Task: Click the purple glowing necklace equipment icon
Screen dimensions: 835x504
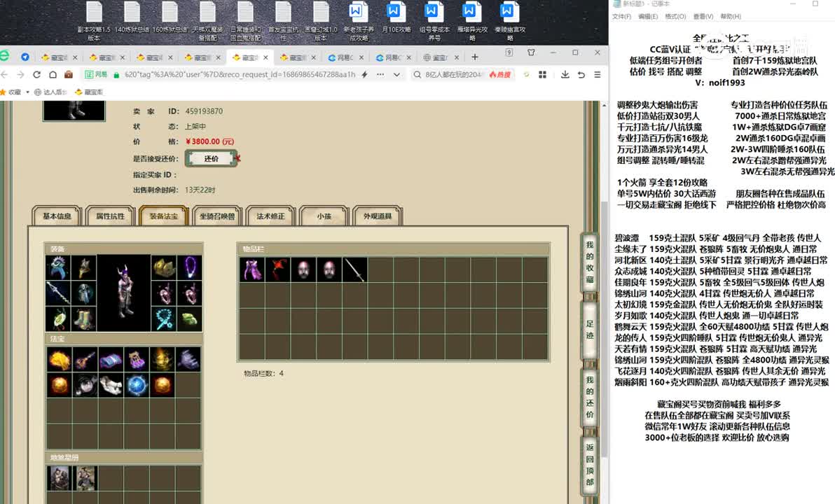Action: tap(190, 267)
